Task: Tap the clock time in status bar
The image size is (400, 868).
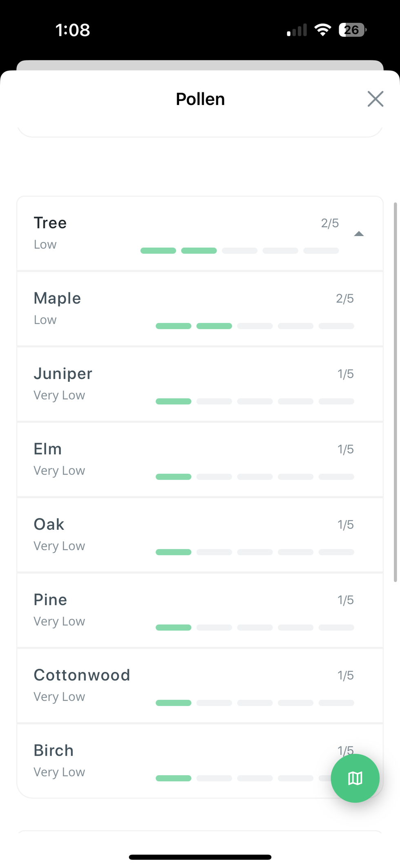Action: click(73, 30)
